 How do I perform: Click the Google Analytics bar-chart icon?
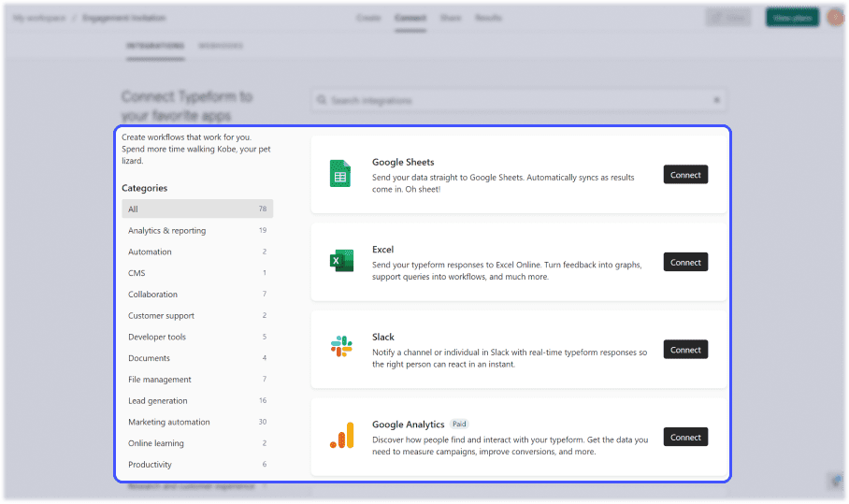(x=341, y=435)
